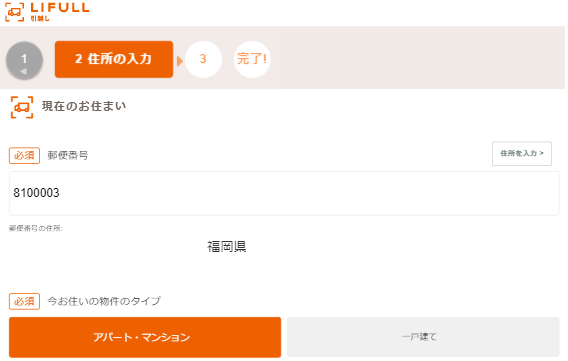Open the 住所を入力 > button
The height and width of the screenshot is (361, 568).
pyautogui.click(x=522, y=154)
